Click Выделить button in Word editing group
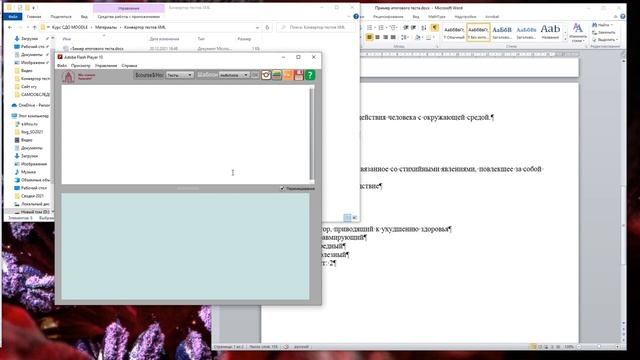 pos(605,40)
